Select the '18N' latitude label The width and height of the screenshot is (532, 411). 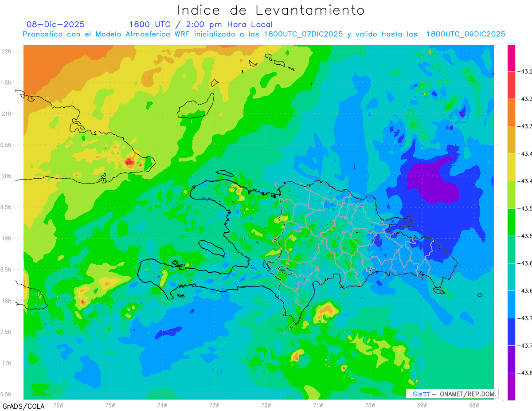point(7,301)
